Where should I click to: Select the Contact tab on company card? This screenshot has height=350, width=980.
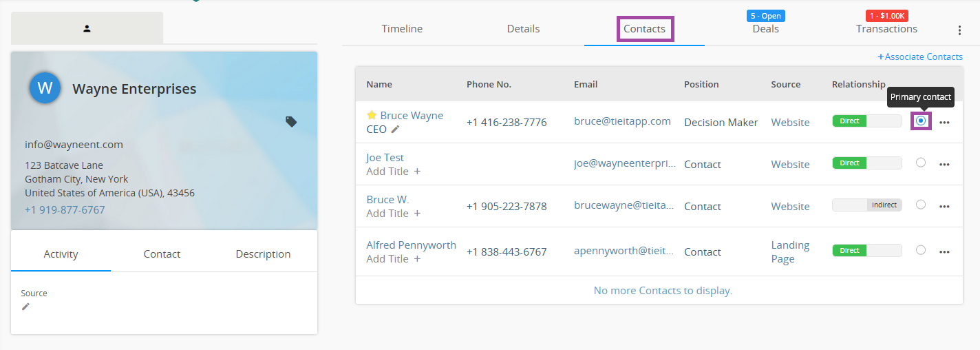click(x=162, y=254)
